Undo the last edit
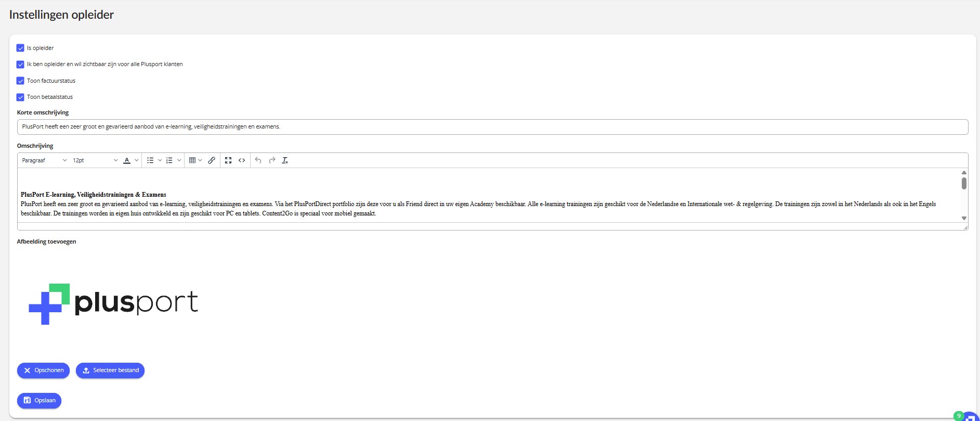 [x=258, y=160]
